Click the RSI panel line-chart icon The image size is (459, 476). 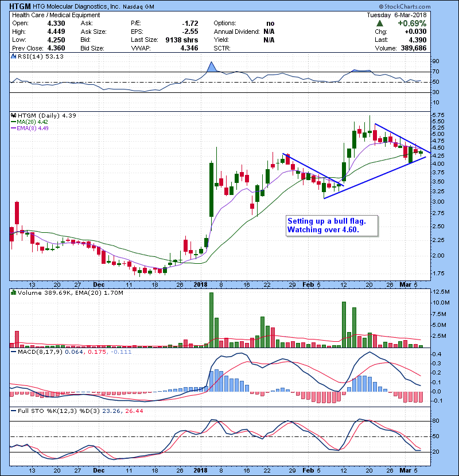pos(13,56)
